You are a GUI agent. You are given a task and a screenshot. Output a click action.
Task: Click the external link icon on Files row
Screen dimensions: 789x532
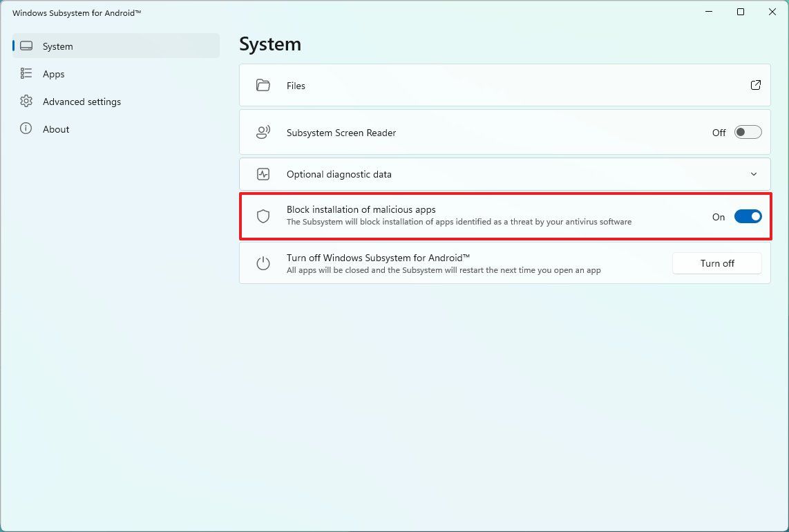pos(755,85)
